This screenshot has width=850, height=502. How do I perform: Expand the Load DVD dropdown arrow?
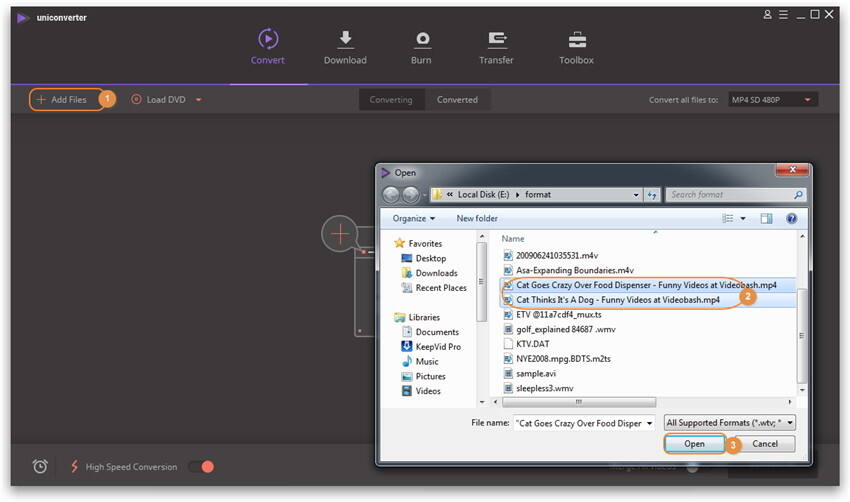coord(199,100)
